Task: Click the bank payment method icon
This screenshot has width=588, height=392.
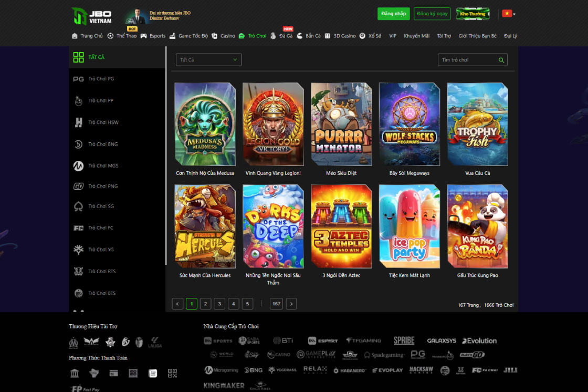Action: click(75, 373)
